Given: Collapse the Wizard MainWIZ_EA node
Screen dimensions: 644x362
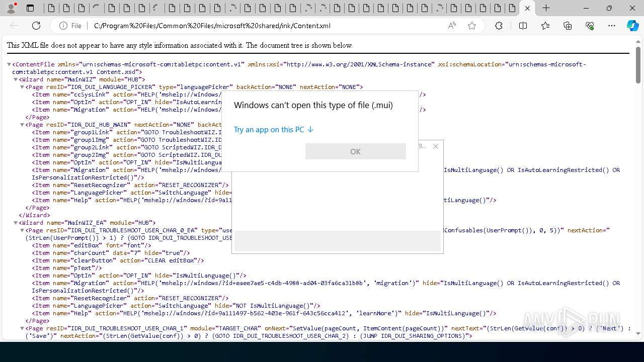Looking at the screenshot, I should click(16, 223).
